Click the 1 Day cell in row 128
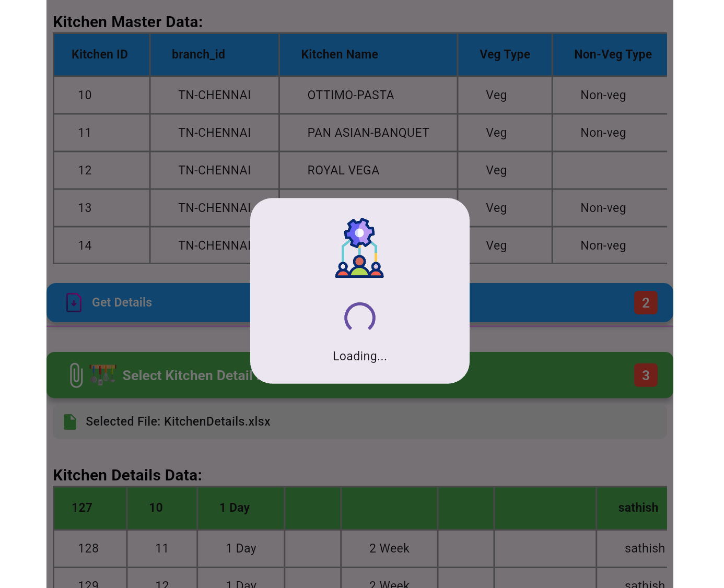Screen dimensions: 724x588 pyautogui.click(x=241, y=548)
